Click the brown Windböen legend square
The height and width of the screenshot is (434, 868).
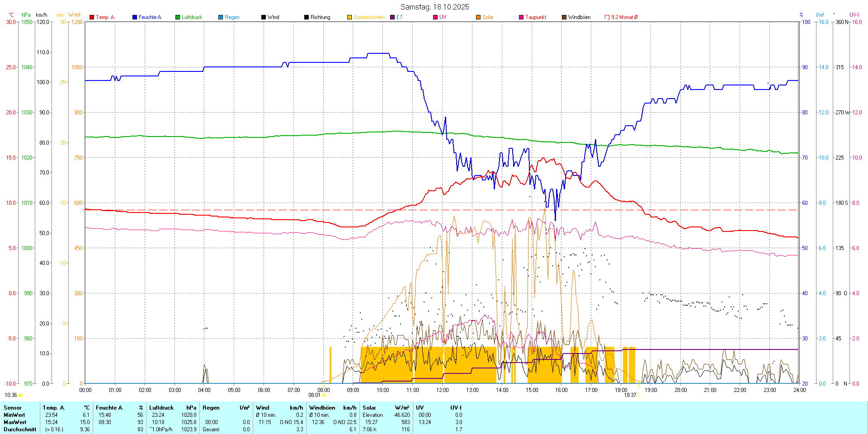(x=564, y=17)
